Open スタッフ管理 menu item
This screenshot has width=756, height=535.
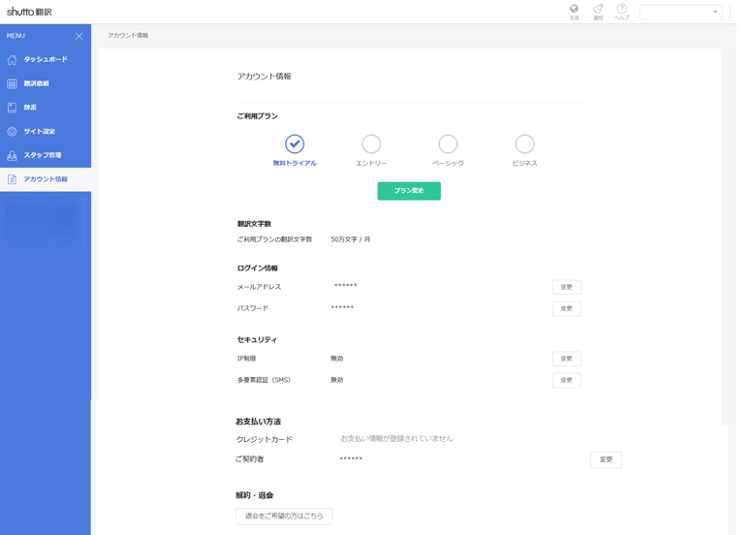[x=46, y=155]
